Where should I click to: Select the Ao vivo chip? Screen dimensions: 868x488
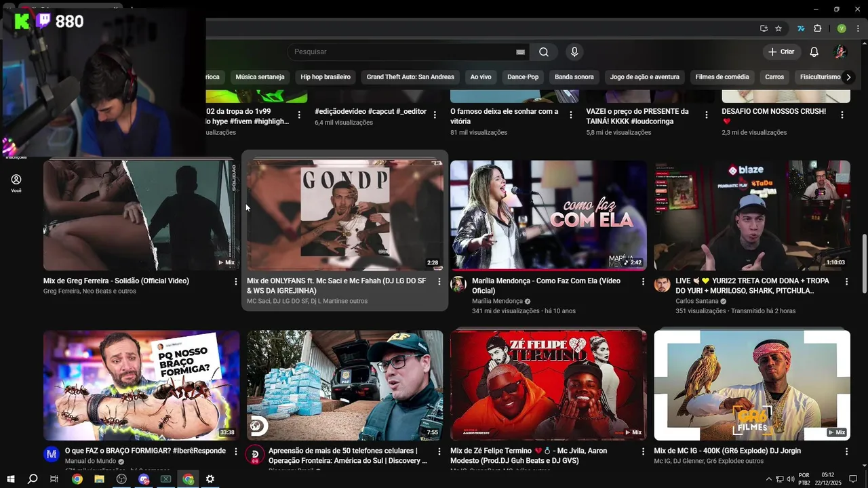click(x=481, y=77)
